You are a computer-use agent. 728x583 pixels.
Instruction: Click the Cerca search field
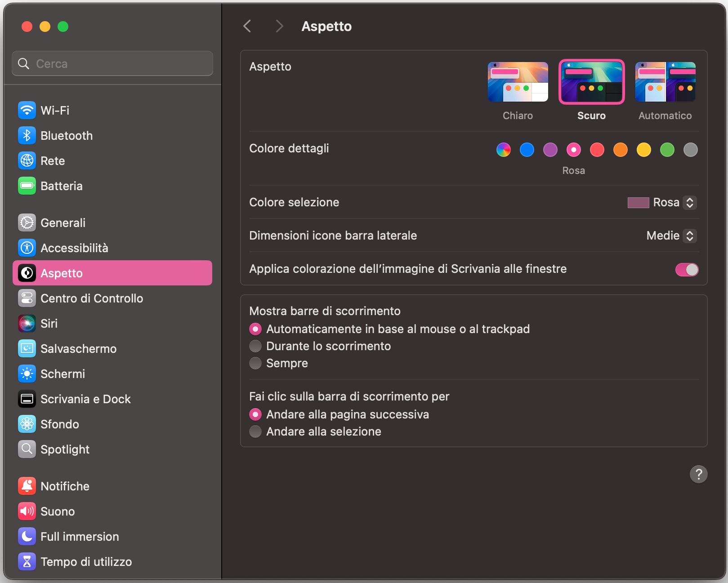tap(112, 63)
